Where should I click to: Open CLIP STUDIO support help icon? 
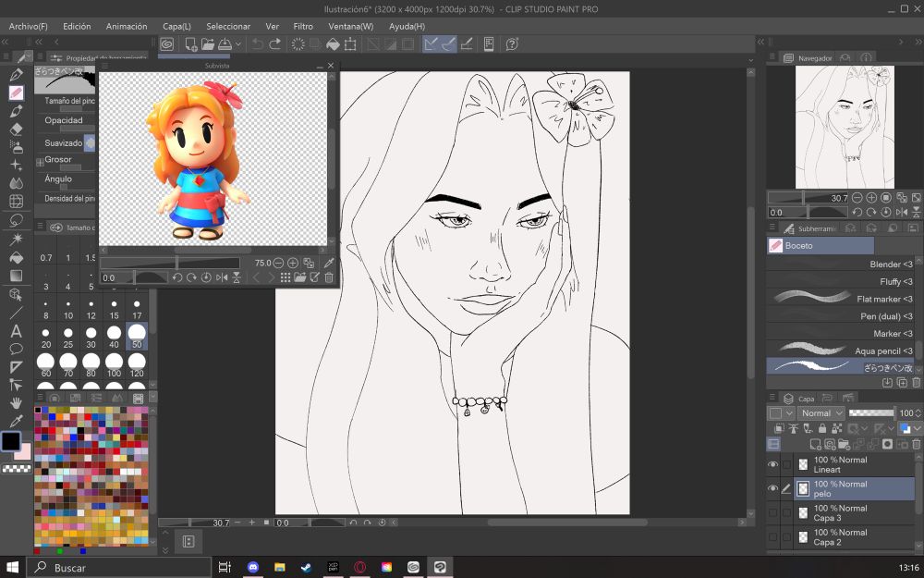click(512, 44)
